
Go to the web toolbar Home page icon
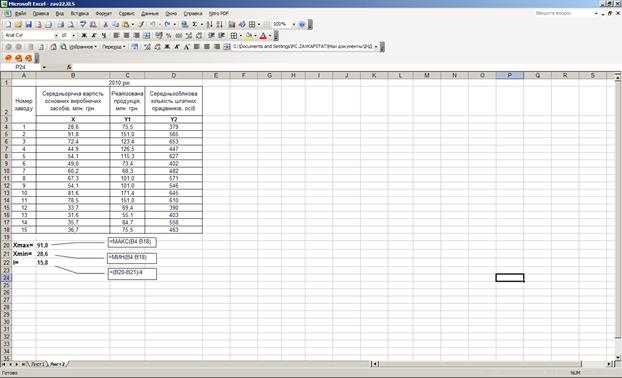(x=53, y=47)
